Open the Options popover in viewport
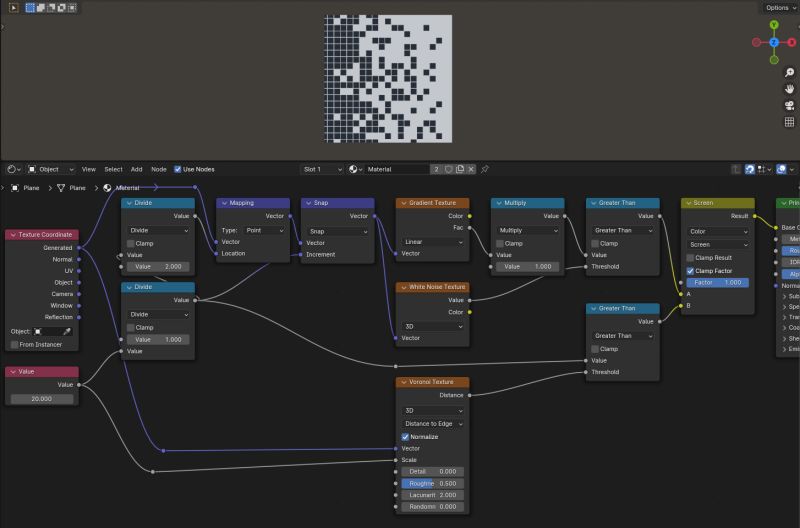This screenshot has width=800, height=528. (780, 8)
